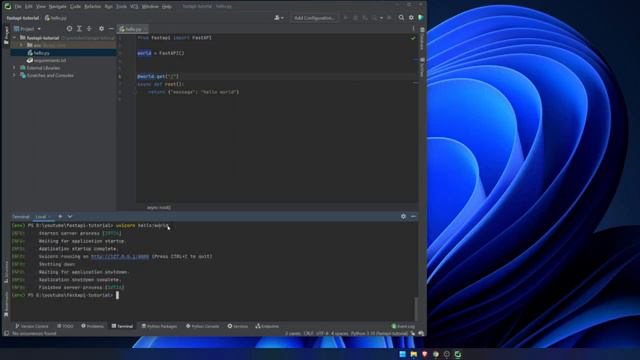Open SciView tool window on right edge

point(422,67)
